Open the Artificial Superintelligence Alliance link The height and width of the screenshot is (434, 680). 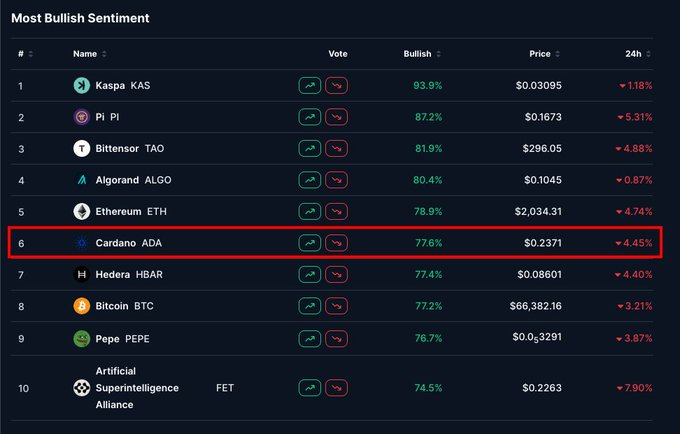point(135,387)
